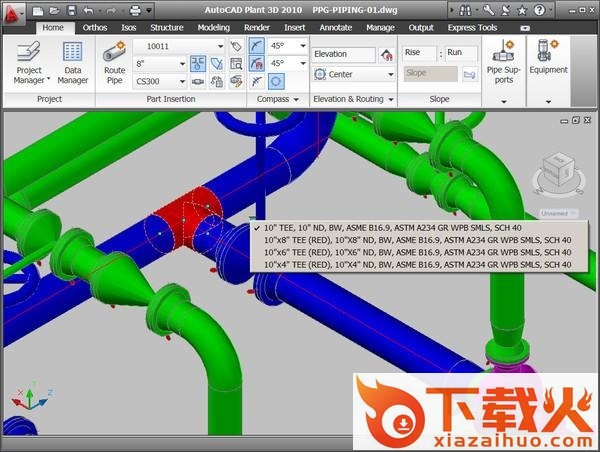
Task: Click the pipe edit pencil icon
Action: (236, 82)
